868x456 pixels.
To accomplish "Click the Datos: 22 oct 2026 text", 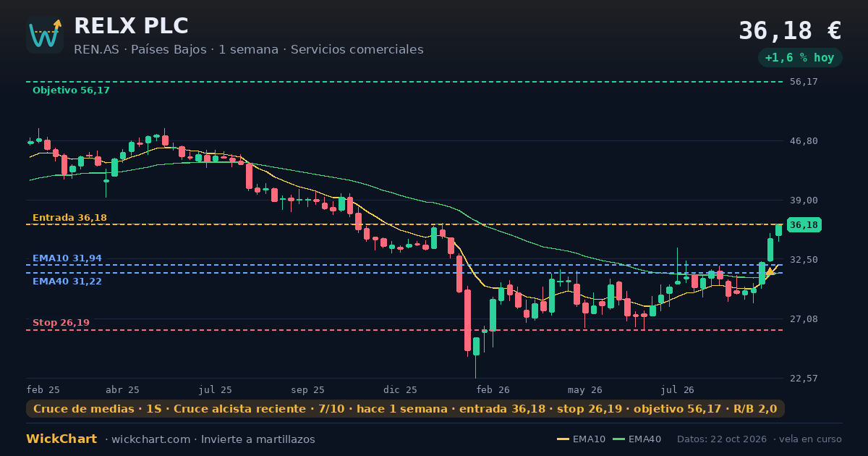I will tap(723, 439).
